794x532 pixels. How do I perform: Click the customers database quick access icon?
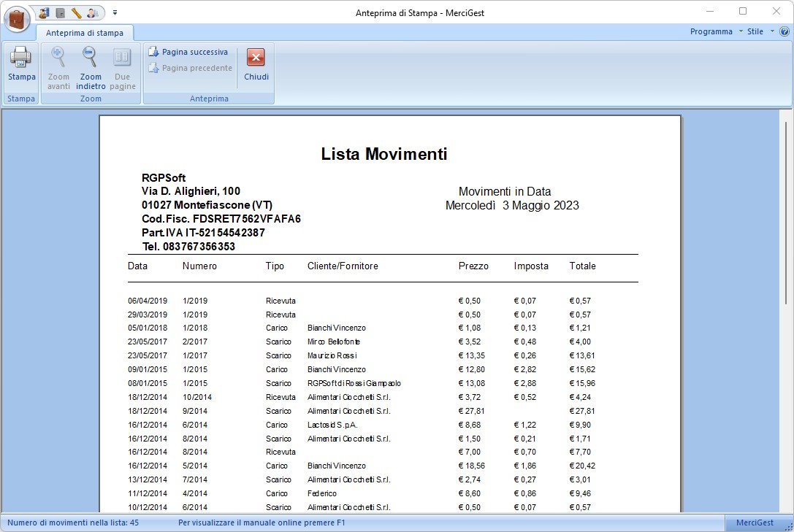[x=44, y=12]
